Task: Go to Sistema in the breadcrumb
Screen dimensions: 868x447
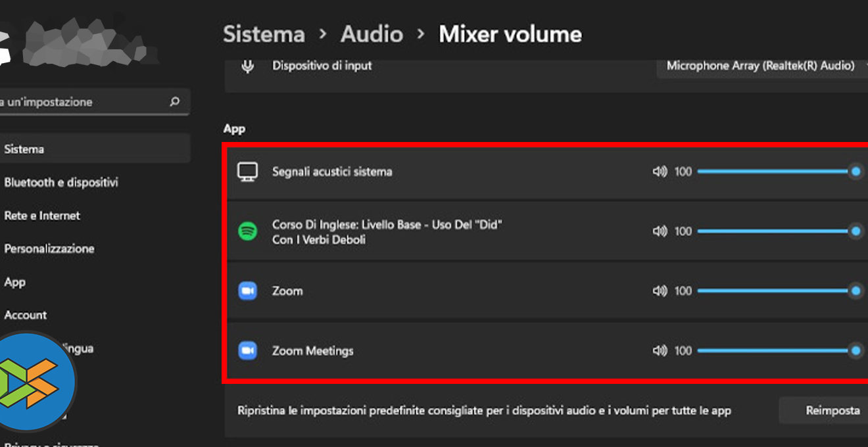Action: tap(264, 34)
